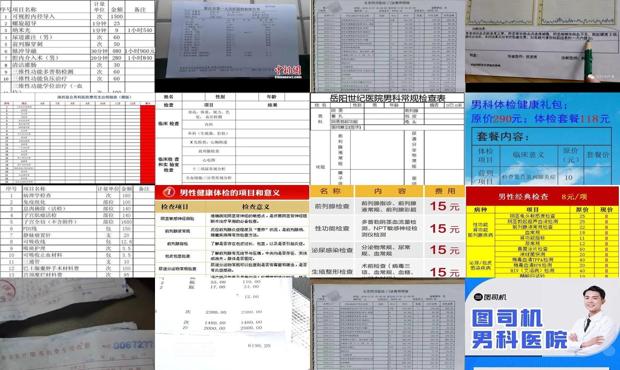Image resolution: width=620 pixels, height=370 pixels.
Task: Open the 图司机 男科医院 advertisement
Action: [542, 324]
